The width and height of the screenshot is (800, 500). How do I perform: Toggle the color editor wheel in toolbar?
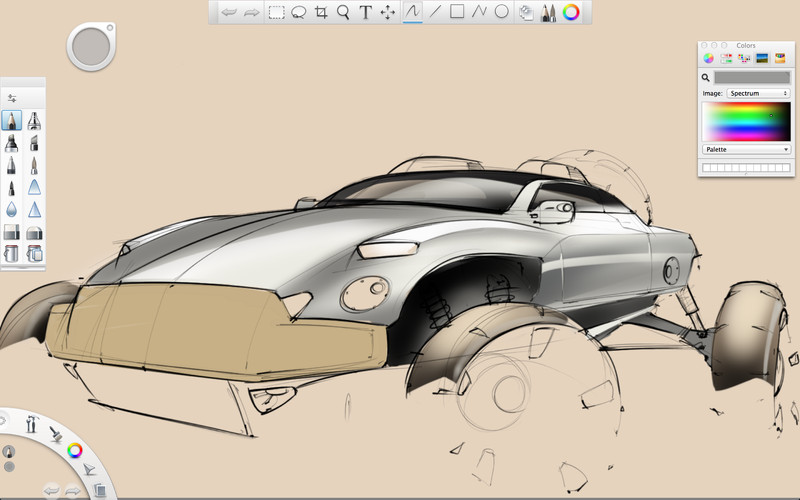tap(571, 13)
